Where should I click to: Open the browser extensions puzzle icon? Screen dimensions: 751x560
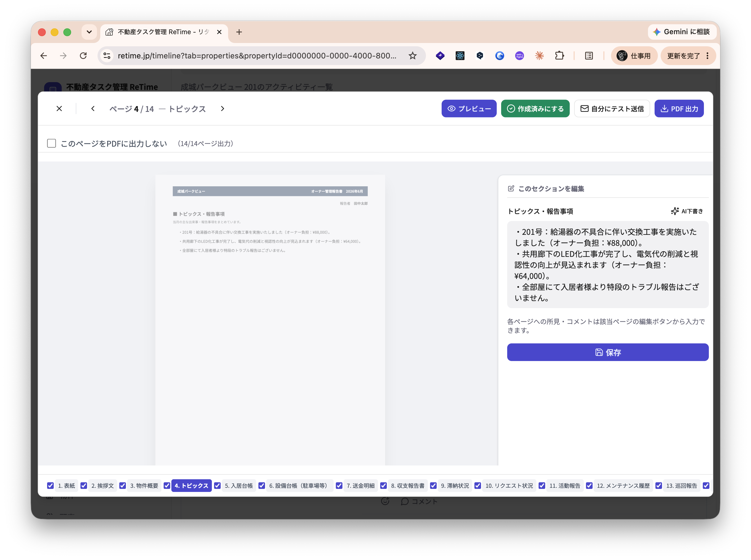pos(559,56)
